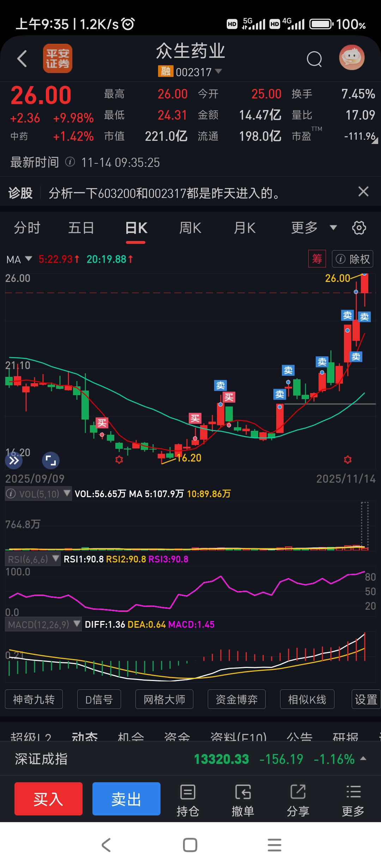This screenshot has width=381, height=868.
Task: Open 撤单 cancel order icon
Action: click(x=243, y=800)
